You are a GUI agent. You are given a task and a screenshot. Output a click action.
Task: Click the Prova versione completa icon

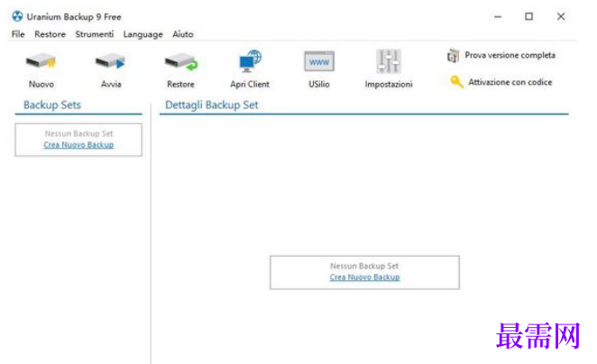tap(453, 56)
